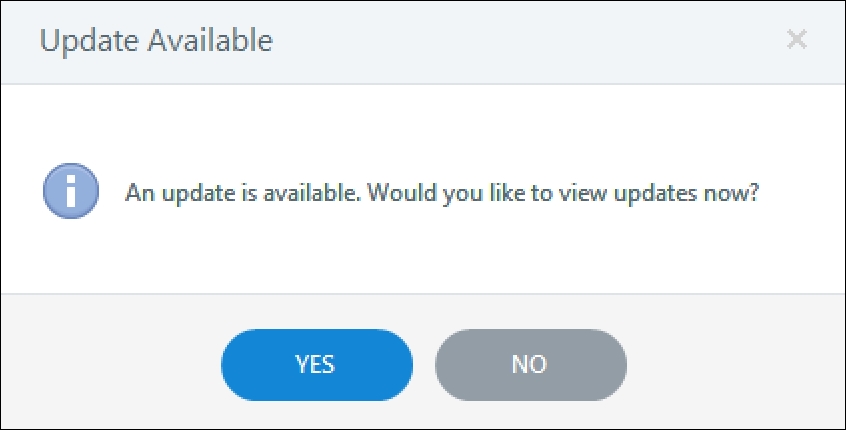Click 'Would you like to view updates now?' text
This screenshot has width=846, height=430.
coord(563,193)
